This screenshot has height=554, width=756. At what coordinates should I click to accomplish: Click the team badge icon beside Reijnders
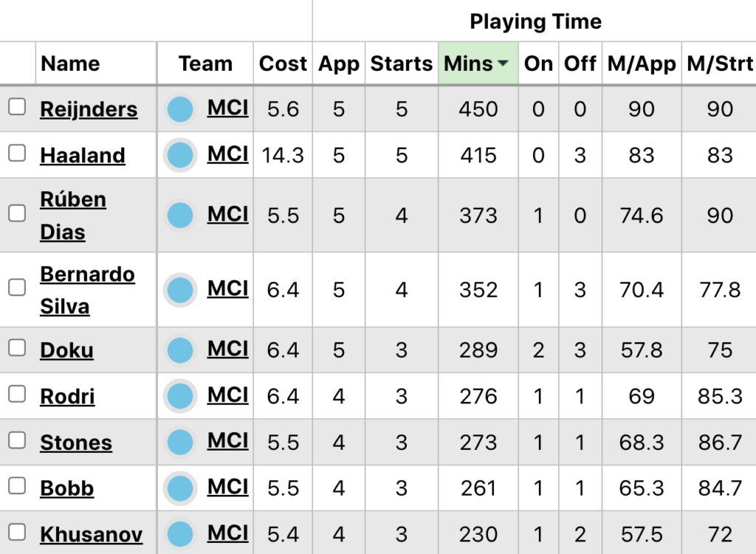point(180,109)
